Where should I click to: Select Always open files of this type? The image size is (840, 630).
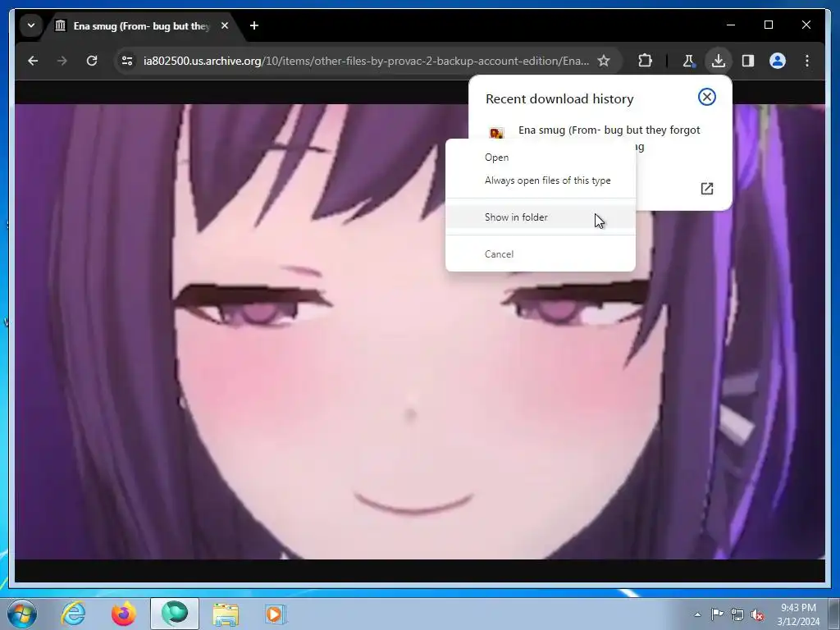(541, 180)
